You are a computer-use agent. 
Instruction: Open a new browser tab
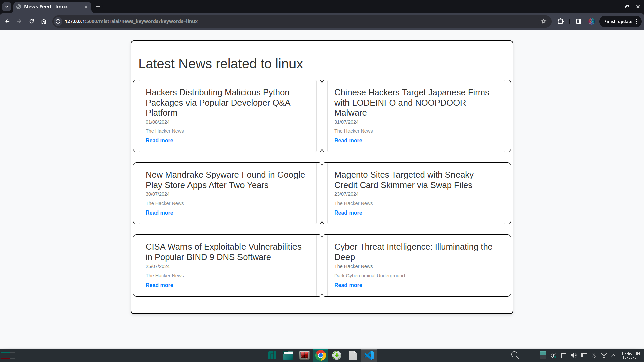(x=98, y=7)
